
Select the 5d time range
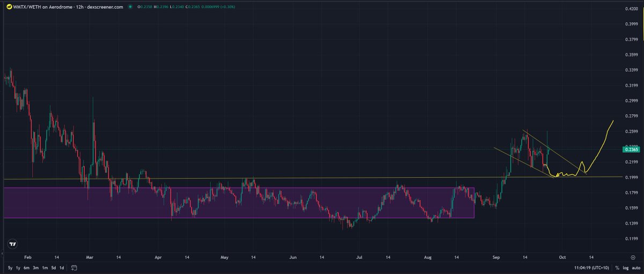(53, 268)
